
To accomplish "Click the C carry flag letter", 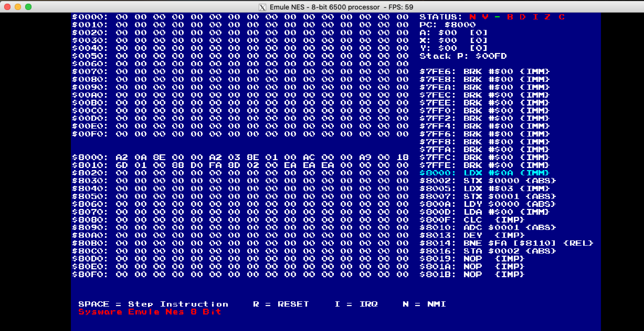I will coord(561,17).
